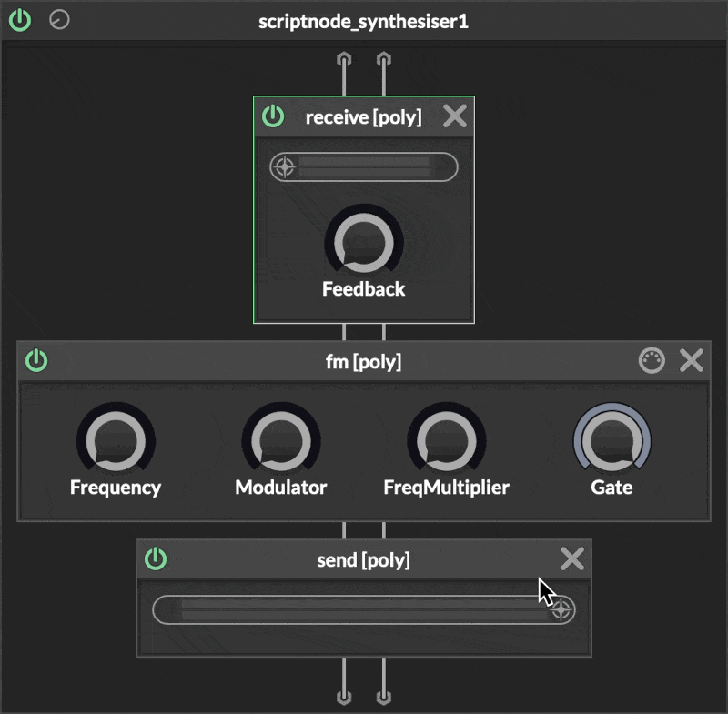Screen dimensions: 728x714
Task: Close the send [poly] node
Action: coord(572,559)
